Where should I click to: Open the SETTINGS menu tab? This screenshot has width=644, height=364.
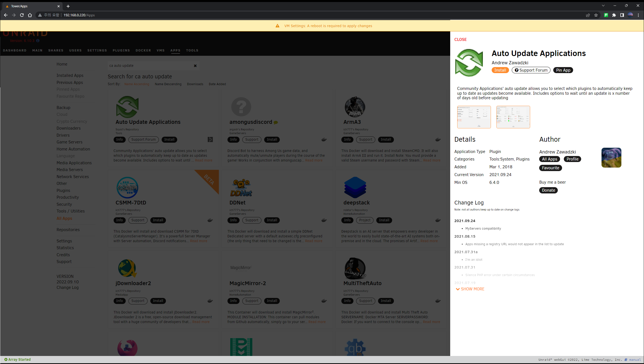point(97,50)
